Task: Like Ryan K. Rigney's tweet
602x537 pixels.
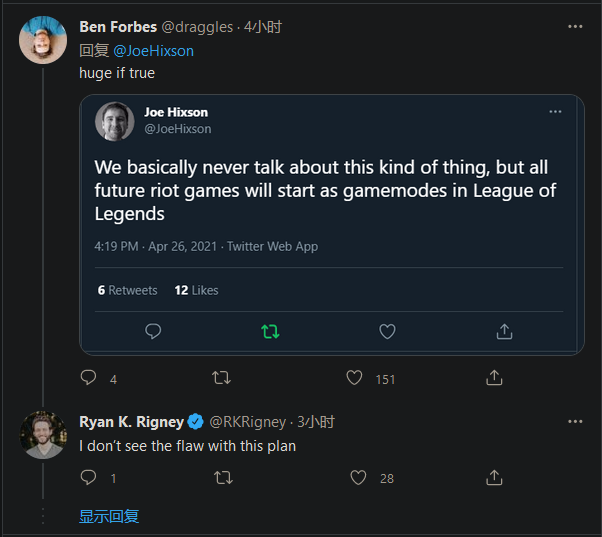Action: [x=358, y=478]
